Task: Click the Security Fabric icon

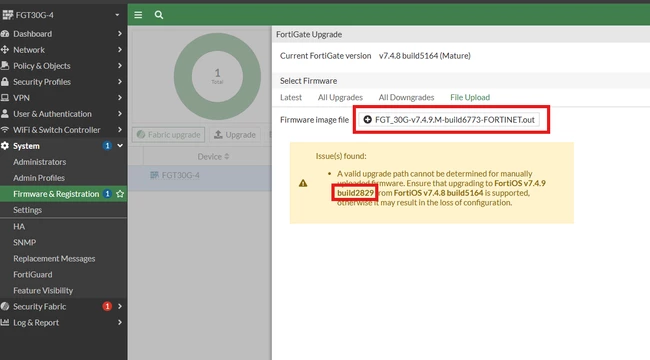Action: click(5, 306)
